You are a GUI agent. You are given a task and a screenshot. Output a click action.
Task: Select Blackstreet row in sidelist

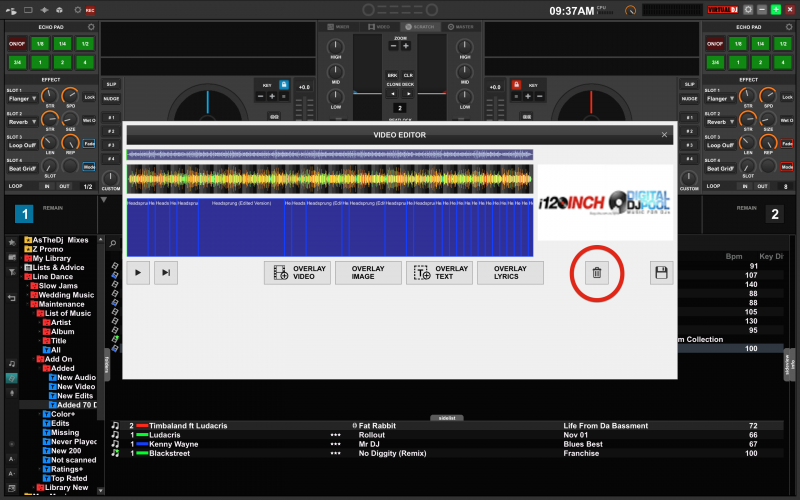447,453
